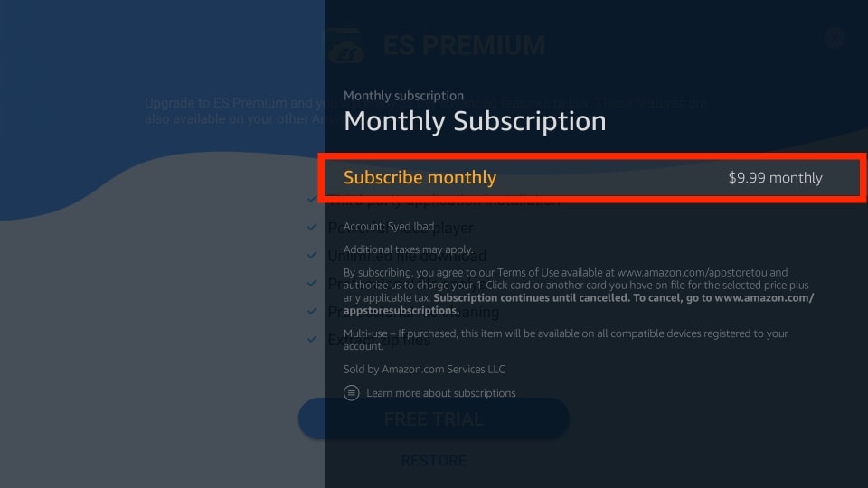Close the ES Premium dialog with X
Screen dimensions: 868x488
[x=834, y=38]
